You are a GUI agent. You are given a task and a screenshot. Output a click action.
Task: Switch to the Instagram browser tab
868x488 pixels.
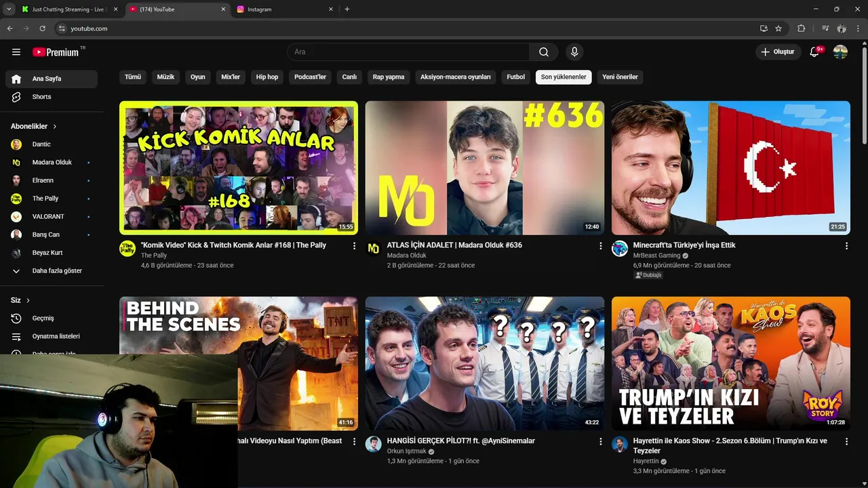[285, 9]
